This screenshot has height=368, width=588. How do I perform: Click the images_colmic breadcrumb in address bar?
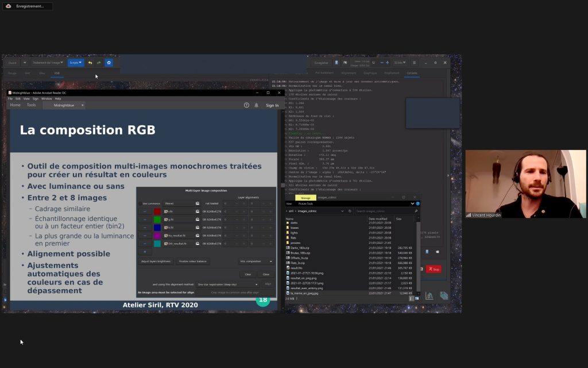click(307, 212)
